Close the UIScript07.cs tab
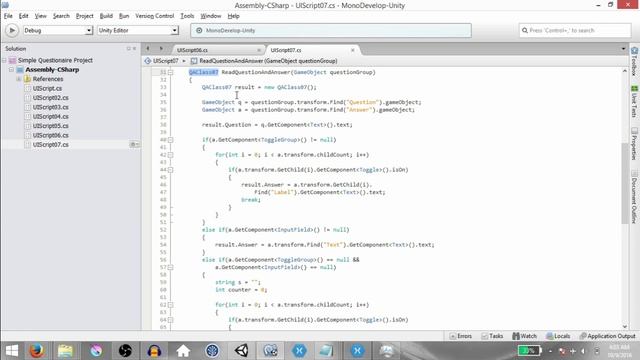 [353, 50]
